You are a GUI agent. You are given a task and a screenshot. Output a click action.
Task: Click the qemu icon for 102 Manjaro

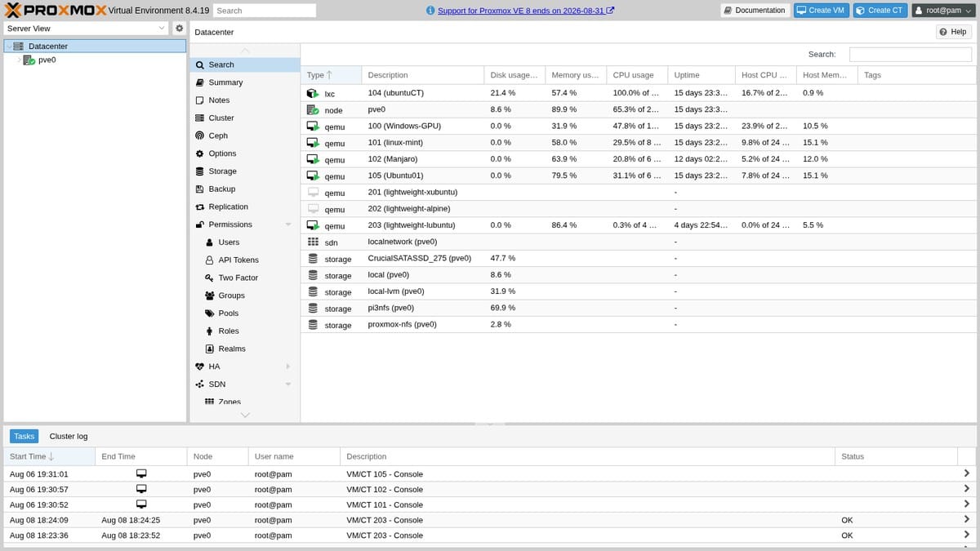(x=313, y=159)
